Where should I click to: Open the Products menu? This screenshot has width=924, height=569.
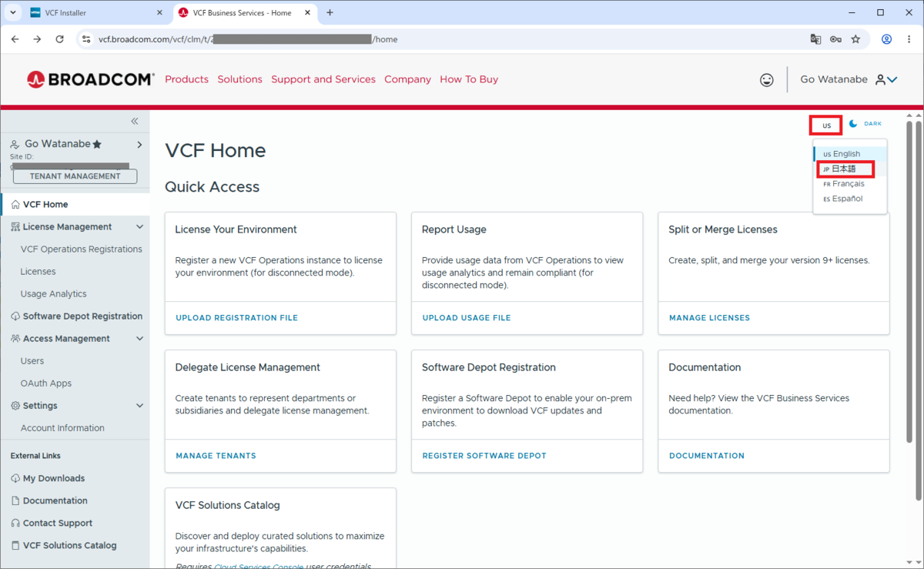click(x=186, y=79)
